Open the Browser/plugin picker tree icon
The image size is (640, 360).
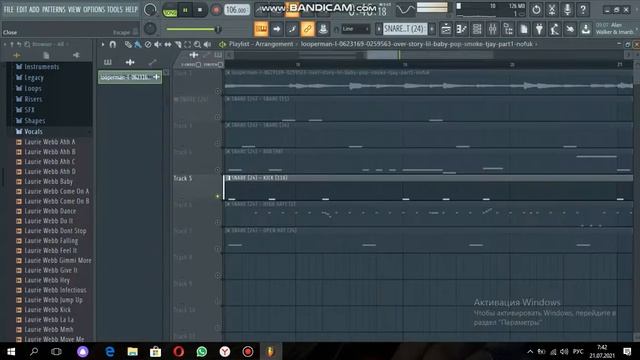508,29
